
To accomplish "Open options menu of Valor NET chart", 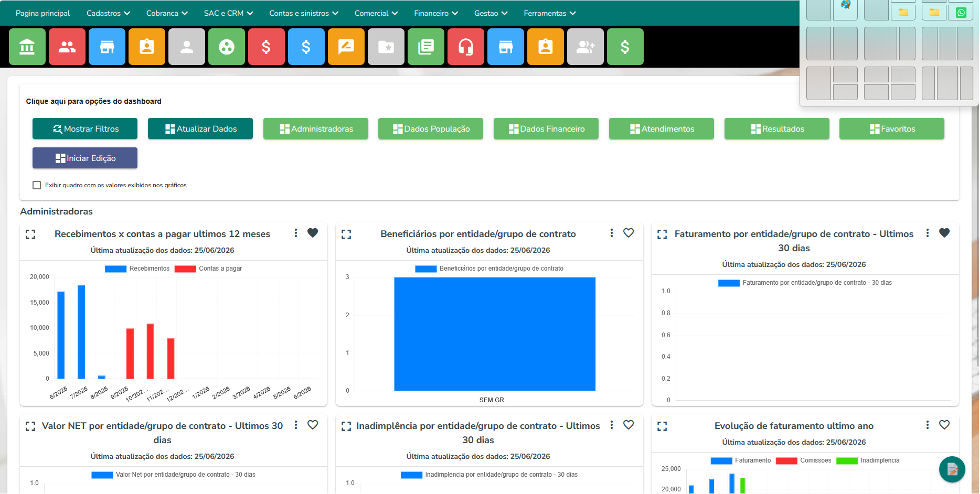I will 296,425.
